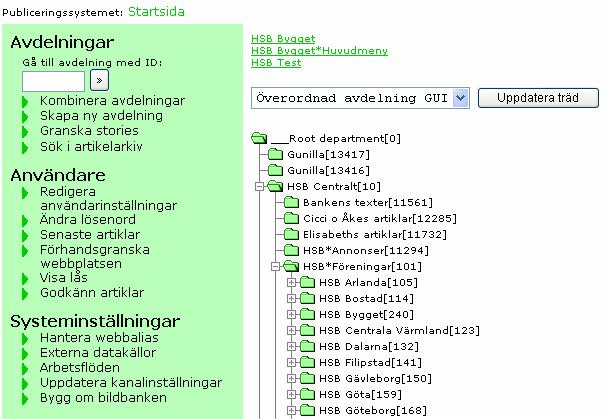Open Senaste artiklar
This screenshot has width=607, height=419.
pyautogui.click(x=90, y=235)
